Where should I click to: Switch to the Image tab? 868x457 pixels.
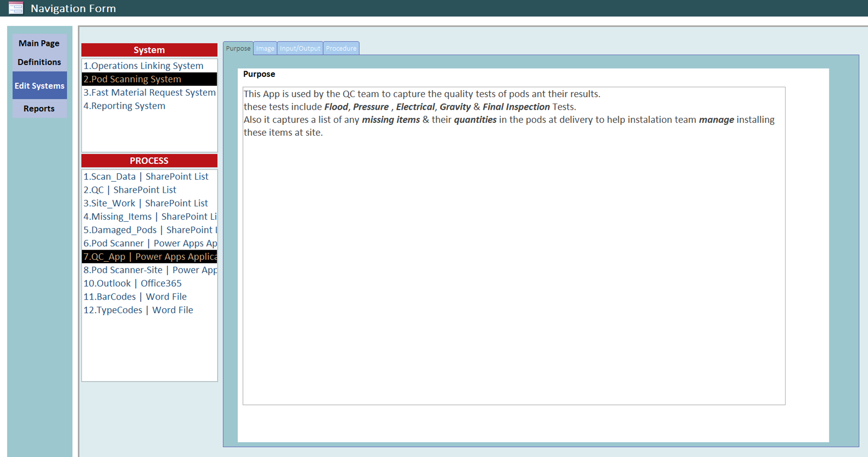click(265, 48)
